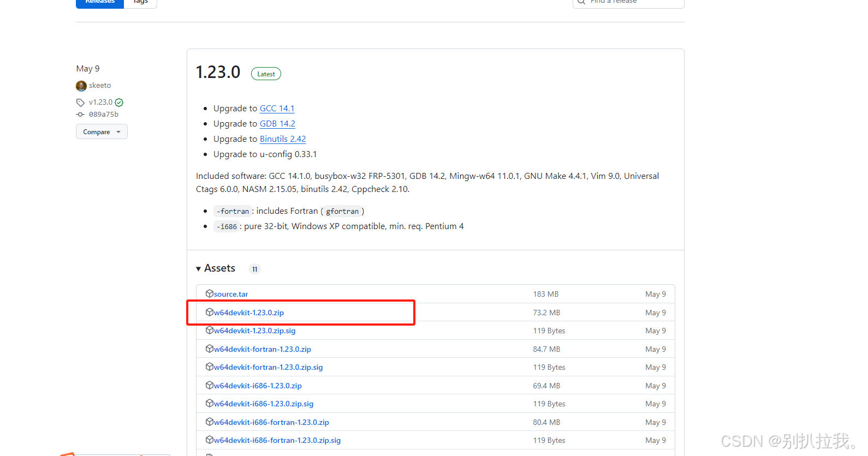Click the package icon beside w64devkit-i686-1.23.0.zip
The width and height of the screenshot is (868, 456).
(209, 385)
